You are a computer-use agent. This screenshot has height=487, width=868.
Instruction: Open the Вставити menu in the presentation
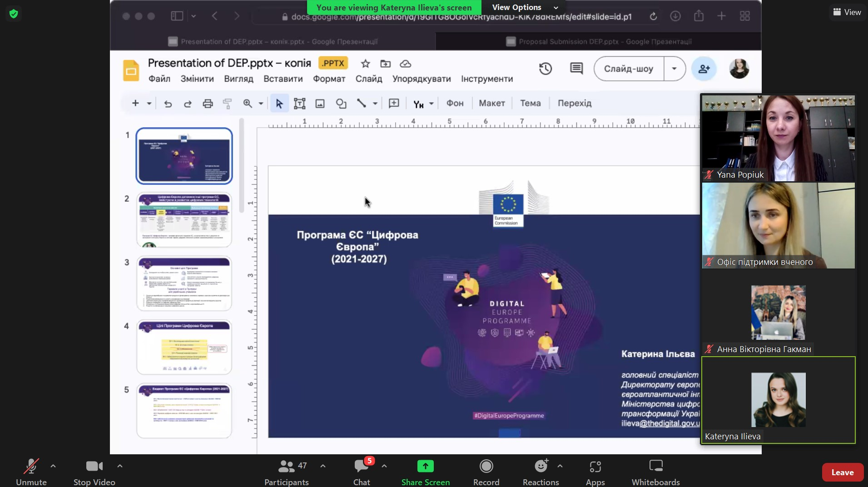(x=283, y=79)
